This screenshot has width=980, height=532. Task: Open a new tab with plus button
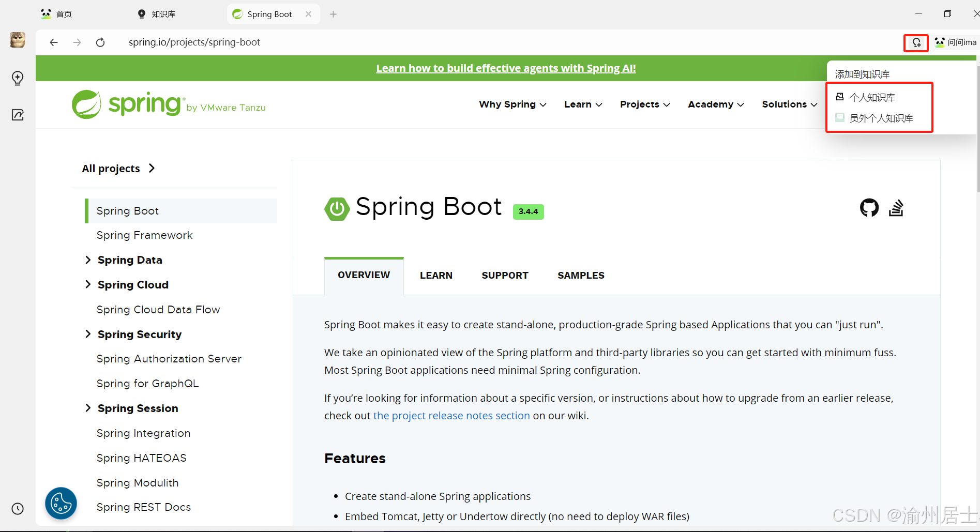click(x=334, y=14)
